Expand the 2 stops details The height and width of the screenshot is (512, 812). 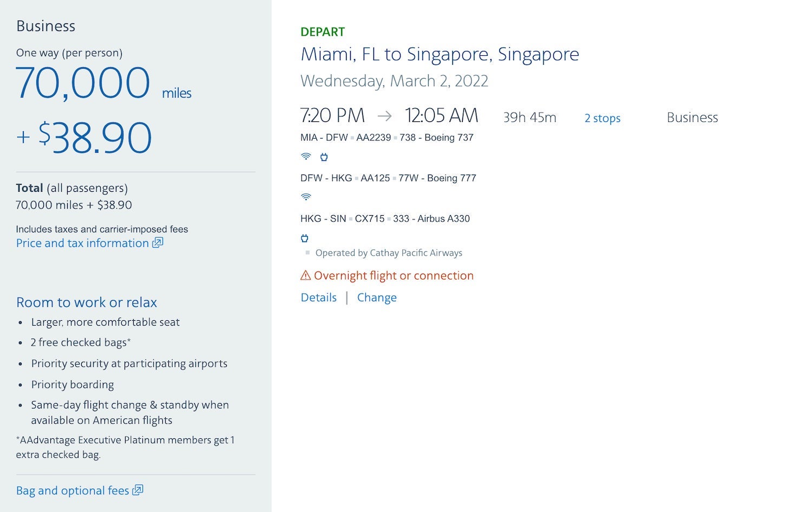pyautogui.click(x=602, y=118)
